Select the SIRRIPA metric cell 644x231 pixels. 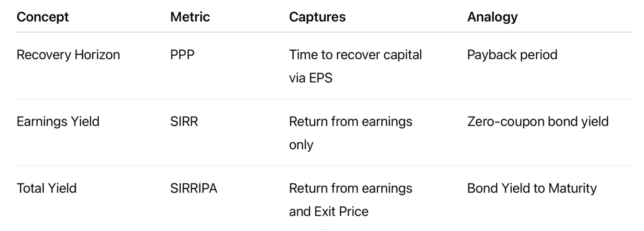pos(193,188)
